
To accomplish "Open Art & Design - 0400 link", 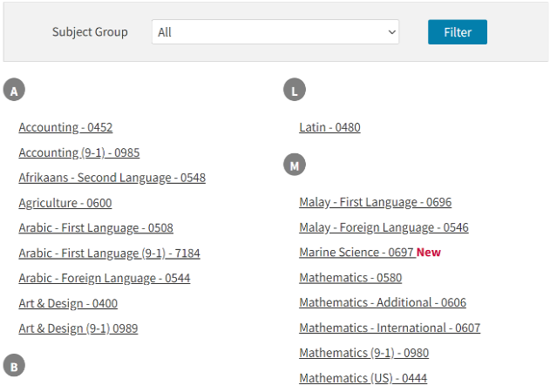I will click(68, 303).
